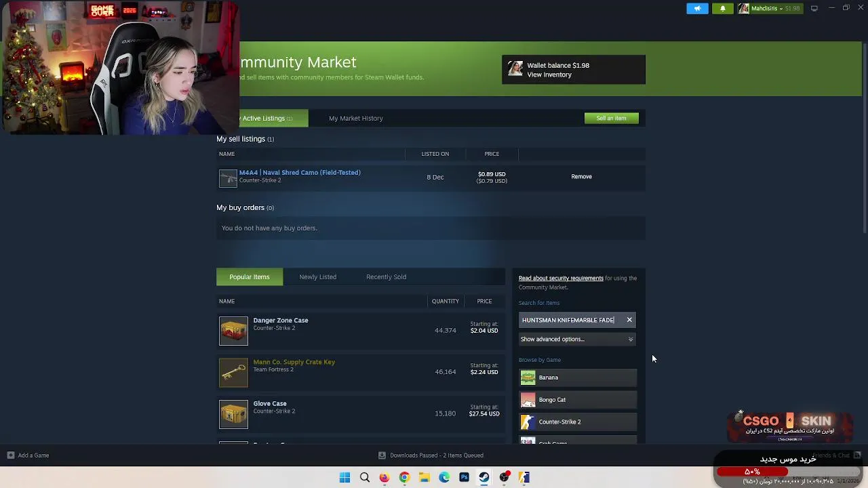
Task: Select the Recently Sold tab
Action: point(386,277)
